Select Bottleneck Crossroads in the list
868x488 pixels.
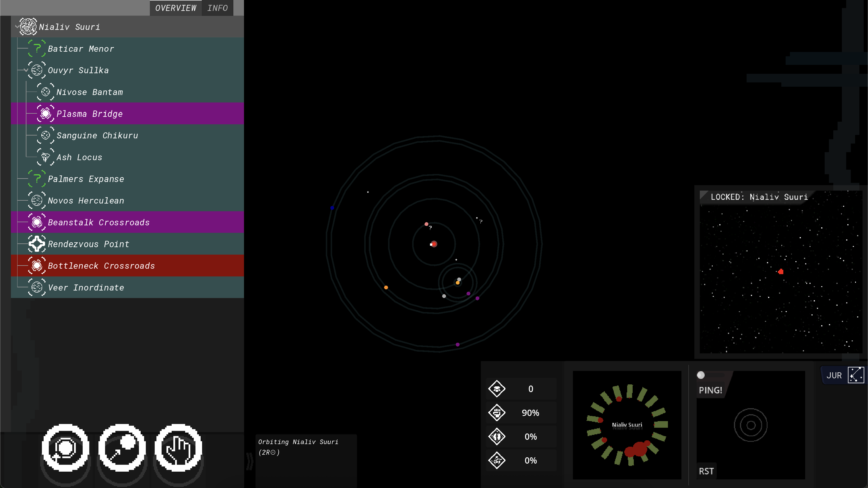point(101,266)
